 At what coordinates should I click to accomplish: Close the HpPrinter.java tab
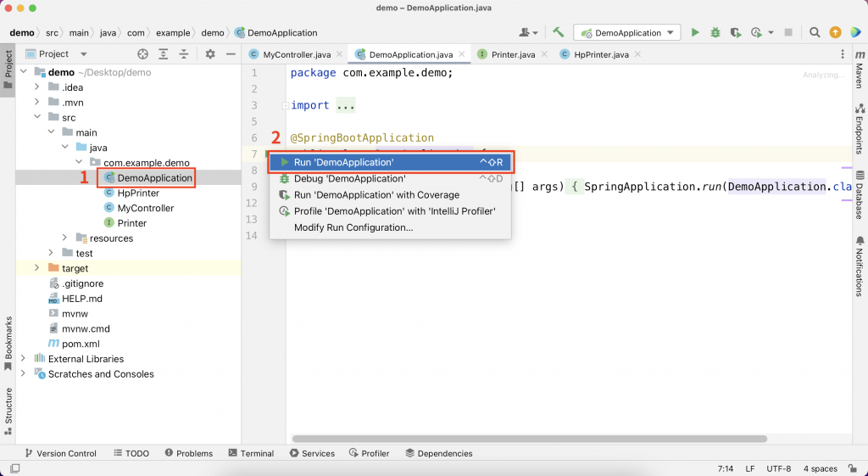point(637,54)
